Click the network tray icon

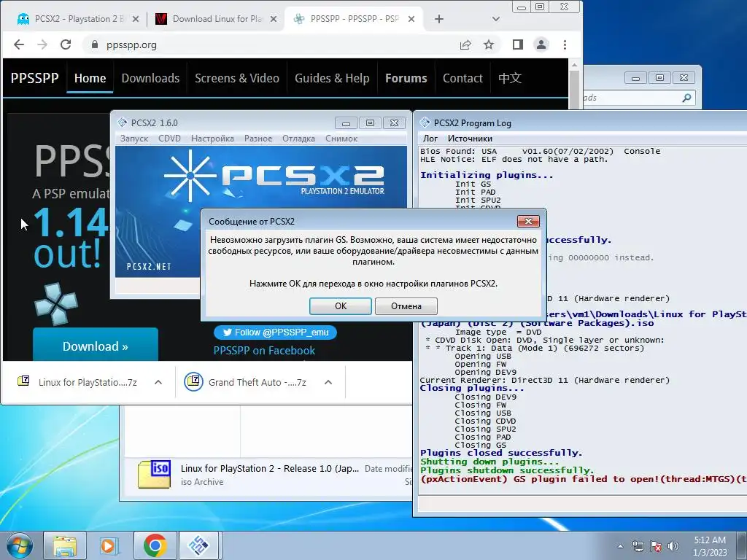(x=638, y=546)
